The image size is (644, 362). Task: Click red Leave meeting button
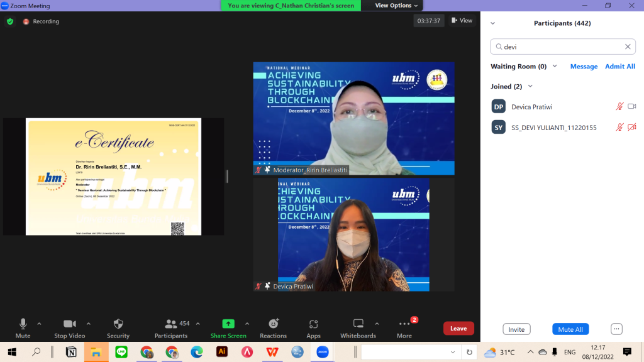pos(458,328)
